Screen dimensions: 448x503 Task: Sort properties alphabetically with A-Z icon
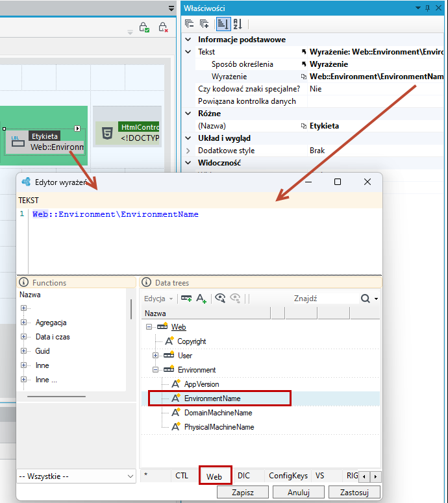click(238, 24)
